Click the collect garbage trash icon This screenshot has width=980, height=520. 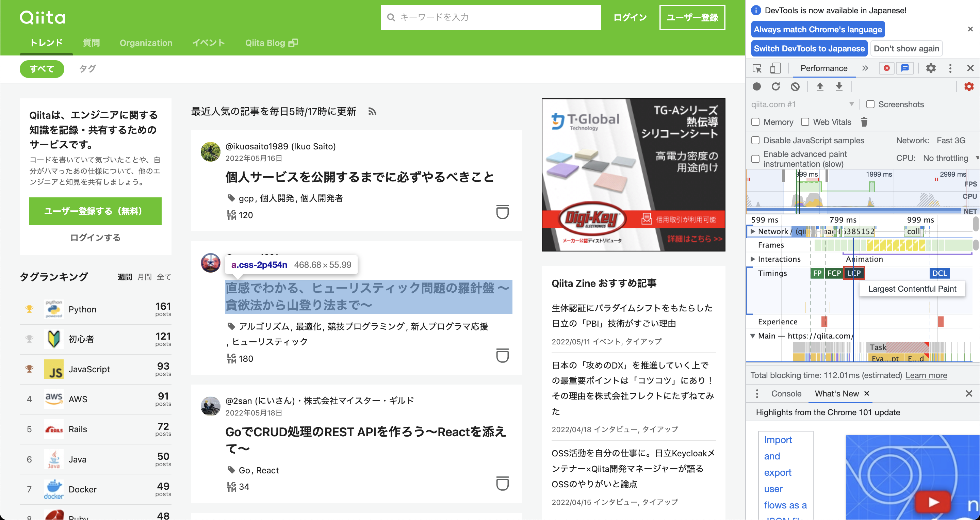pos(864,122)
